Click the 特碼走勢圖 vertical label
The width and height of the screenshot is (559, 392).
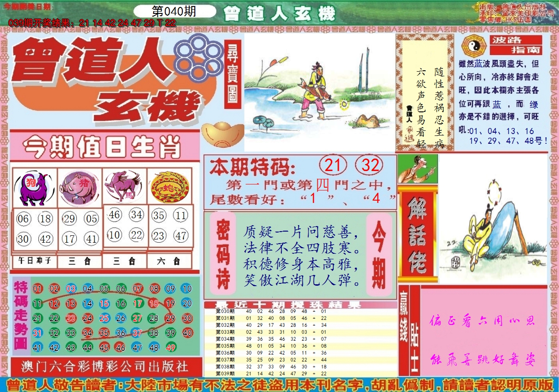click(x=21, y=315)
